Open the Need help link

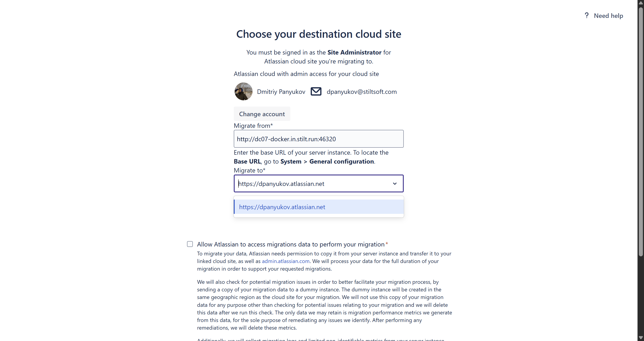point(608,16)
